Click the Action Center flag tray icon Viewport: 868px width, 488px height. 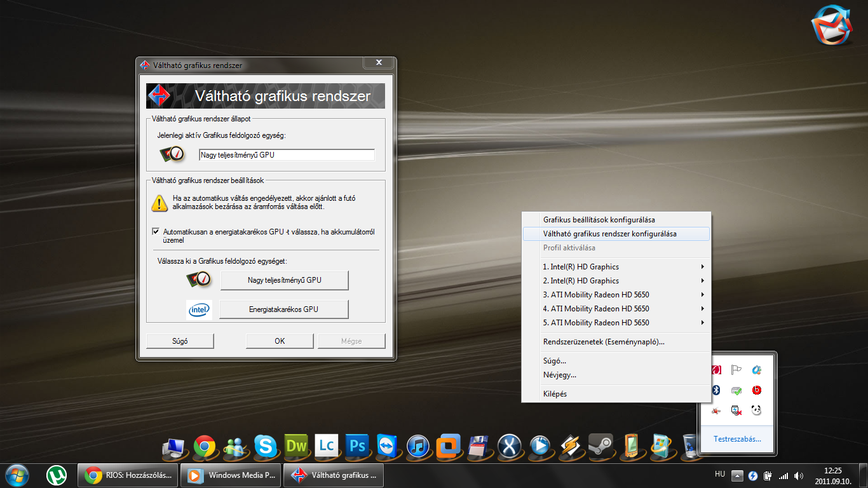[736, 370]
